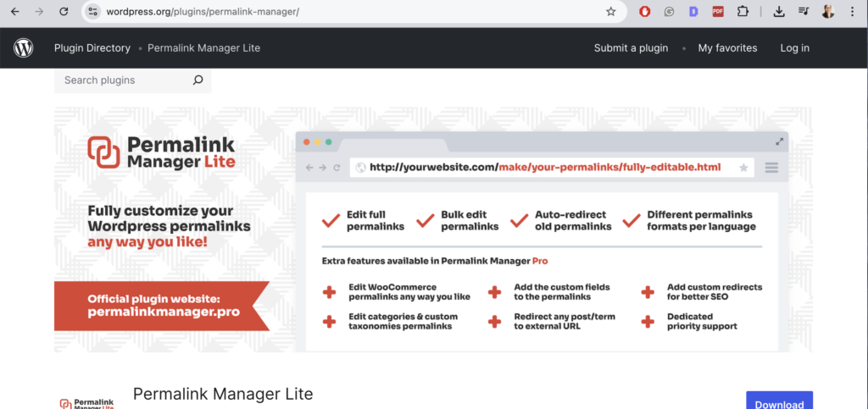Click the Permalink Manager Lite heading
This screenshot has width=868, height=409.
(x=223, y=394)
